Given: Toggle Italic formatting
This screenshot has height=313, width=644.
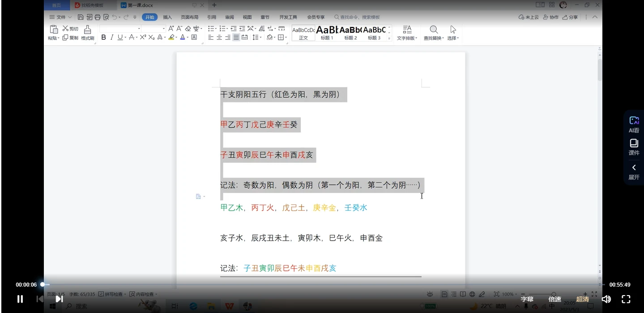Looking at the screenshot, I should tap(112, 38).
